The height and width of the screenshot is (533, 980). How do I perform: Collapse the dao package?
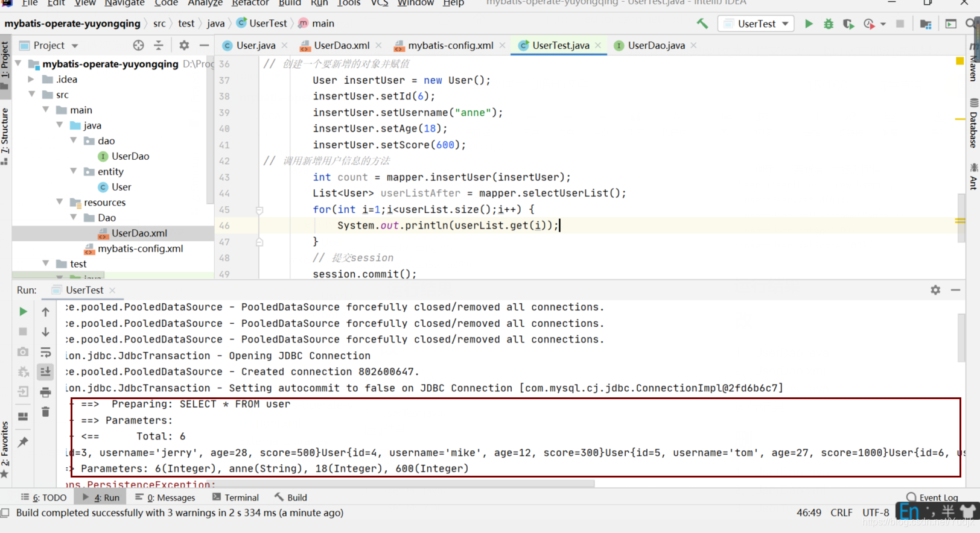pos(74,140)
